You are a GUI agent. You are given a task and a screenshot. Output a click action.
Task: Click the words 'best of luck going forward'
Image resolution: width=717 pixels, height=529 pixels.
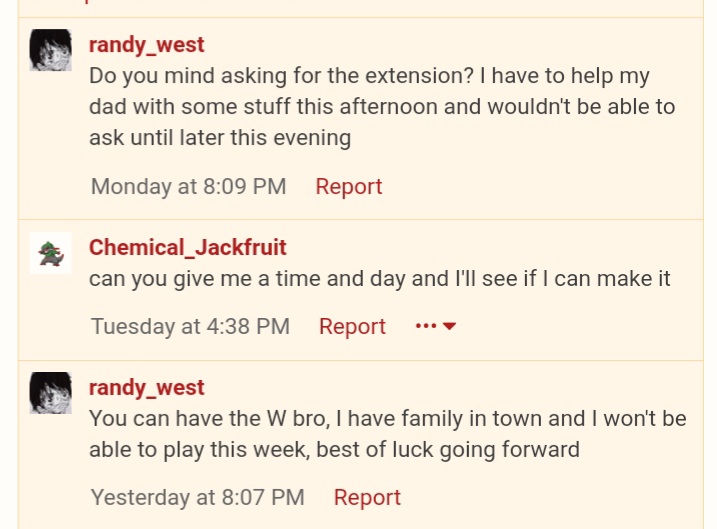448,449
